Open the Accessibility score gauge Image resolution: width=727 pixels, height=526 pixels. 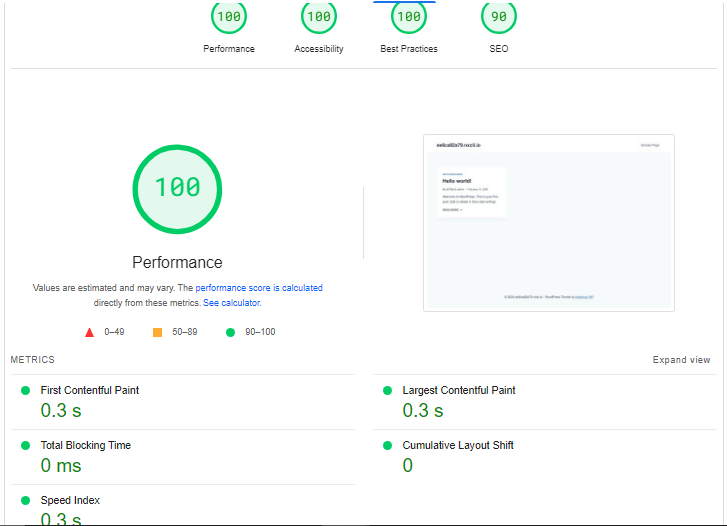click(319, 17)
